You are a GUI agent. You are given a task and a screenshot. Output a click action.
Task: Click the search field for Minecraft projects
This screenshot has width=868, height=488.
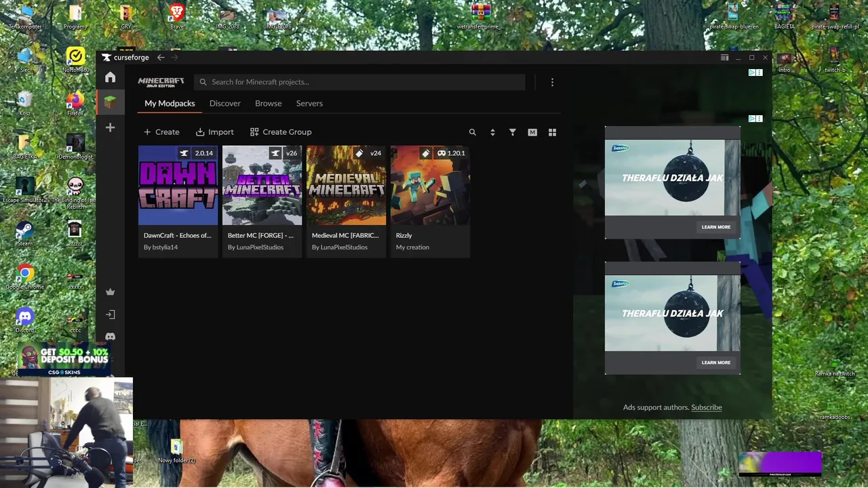point(359,82)
